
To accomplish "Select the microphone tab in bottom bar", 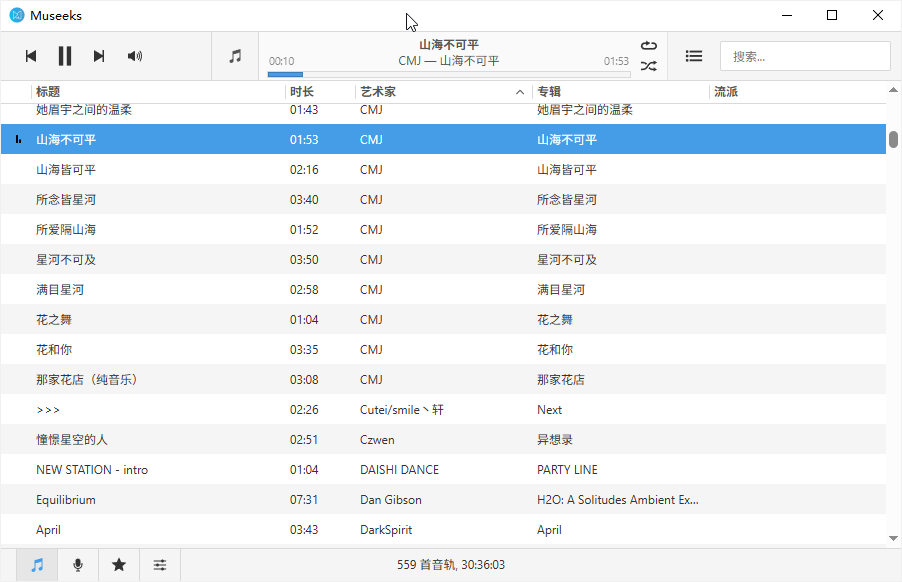I will [x=78, y=564].
